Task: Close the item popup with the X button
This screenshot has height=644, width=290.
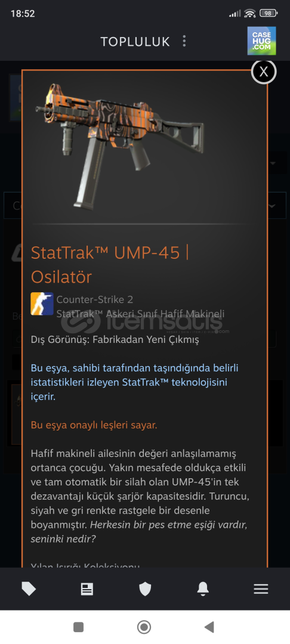Action: point(263,72)
